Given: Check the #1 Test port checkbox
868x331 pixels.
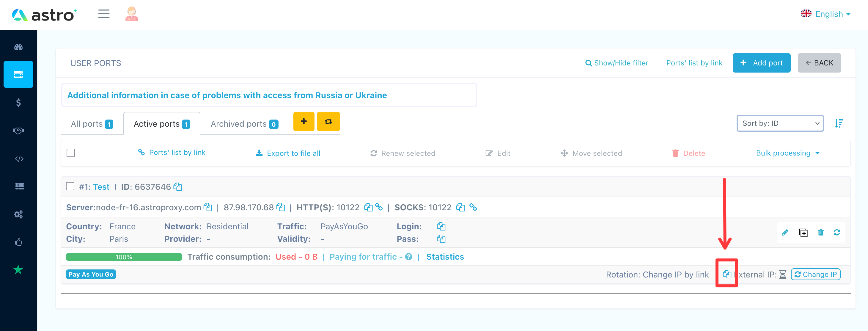Looking at the screenshot, I should 70,186.
